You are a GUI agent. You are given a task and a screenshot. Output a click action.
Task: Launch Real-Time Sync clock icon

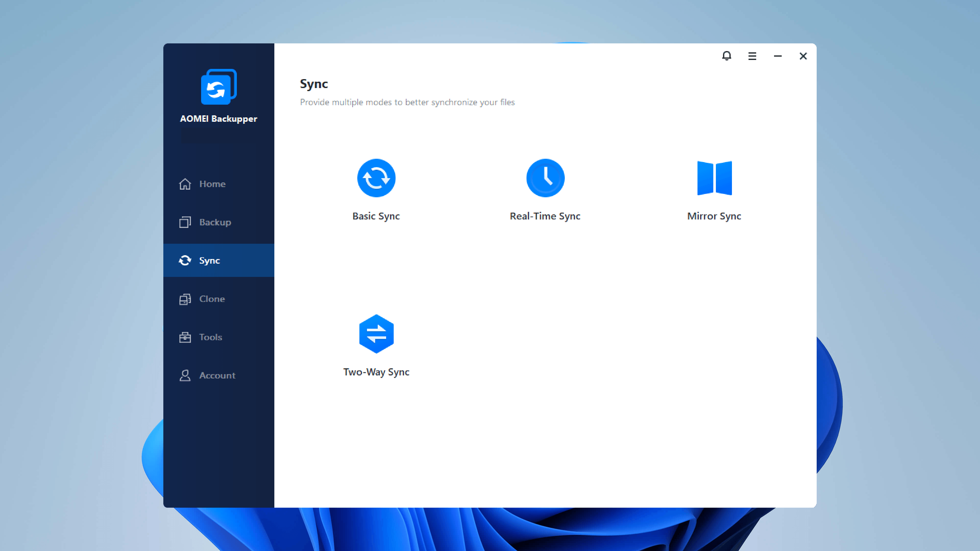[545, 178]
